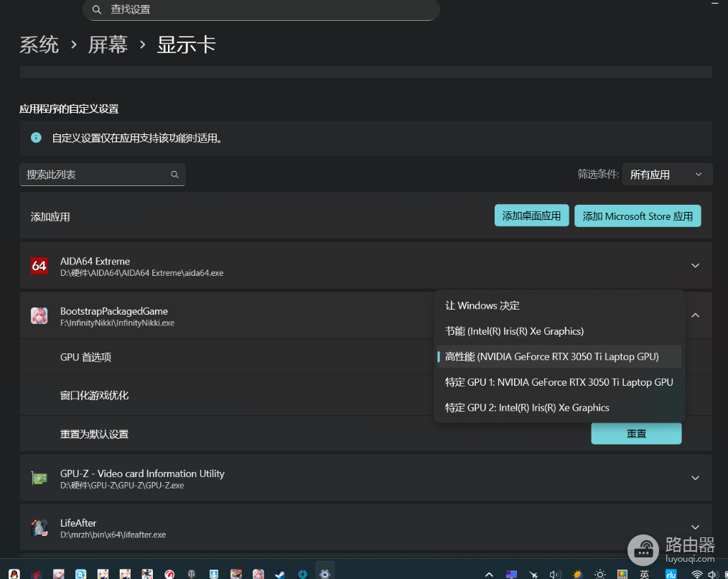Open Steam from the taskbar

point(280,574)
